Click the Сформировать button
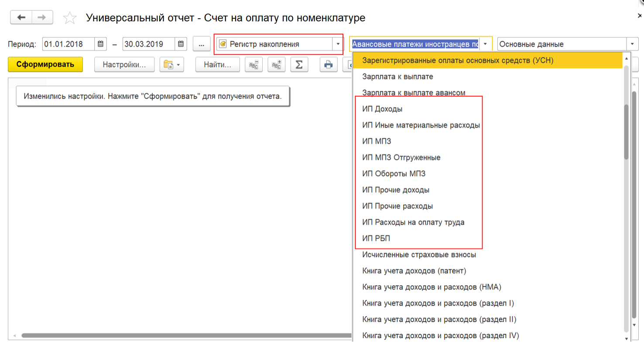The width and height of the screenshot is (644, 346). [45, 64]
